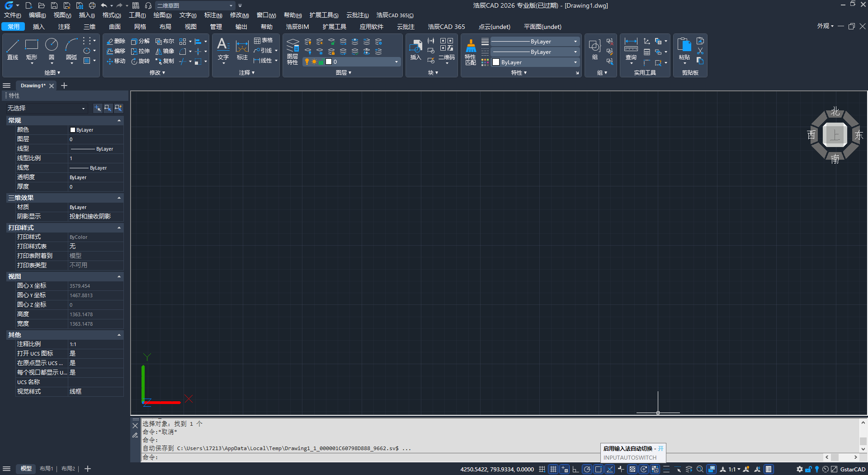868x475 pixels.
Task: Open the 插入 ribbon tab
Action: point(38,27)
